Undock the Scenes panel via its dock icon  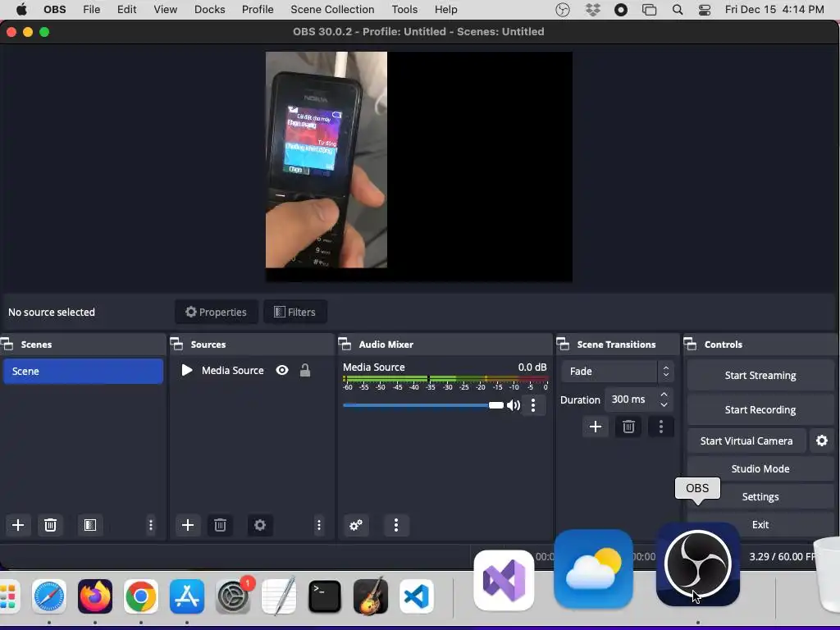click(x=7, y=344)
